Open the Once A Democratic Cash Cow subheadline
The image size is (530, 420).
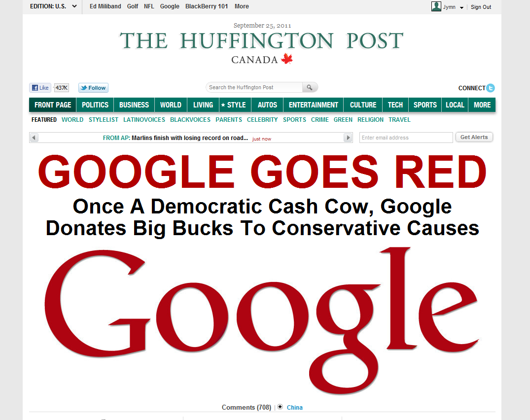pos(262,217)
